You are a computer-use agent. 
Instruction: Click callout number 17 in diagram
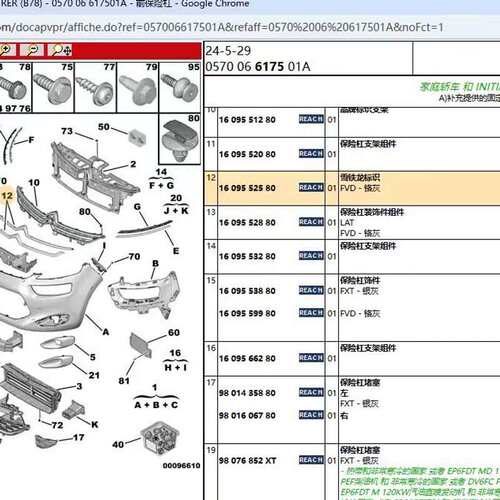(x=79, y=437)
